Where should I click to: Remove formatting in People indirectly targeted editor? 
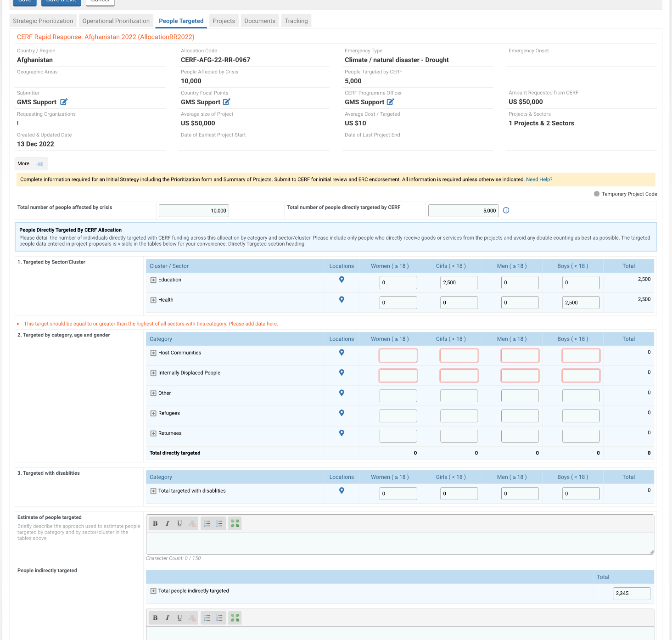click(192, 618)
